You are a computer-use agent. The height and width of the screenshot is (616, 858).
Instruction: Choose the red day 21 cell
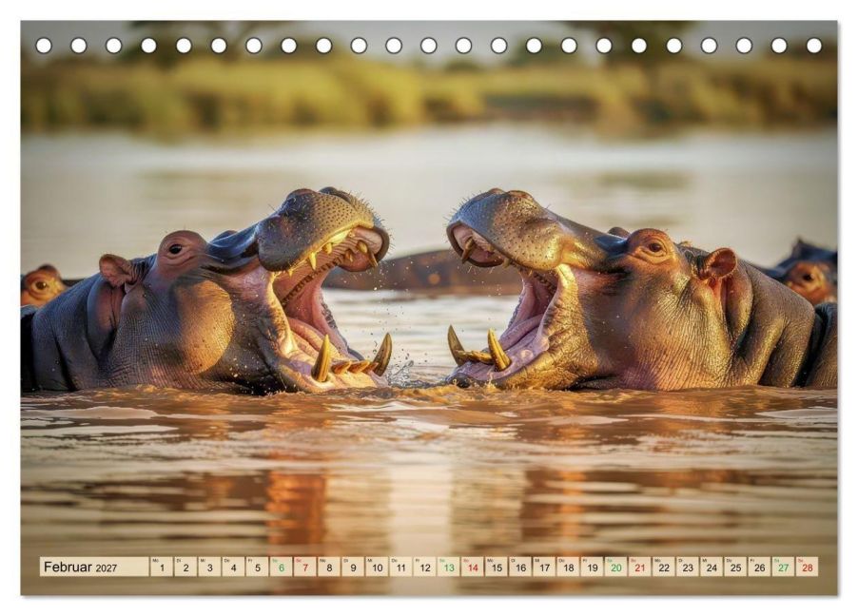click(639, 567)
